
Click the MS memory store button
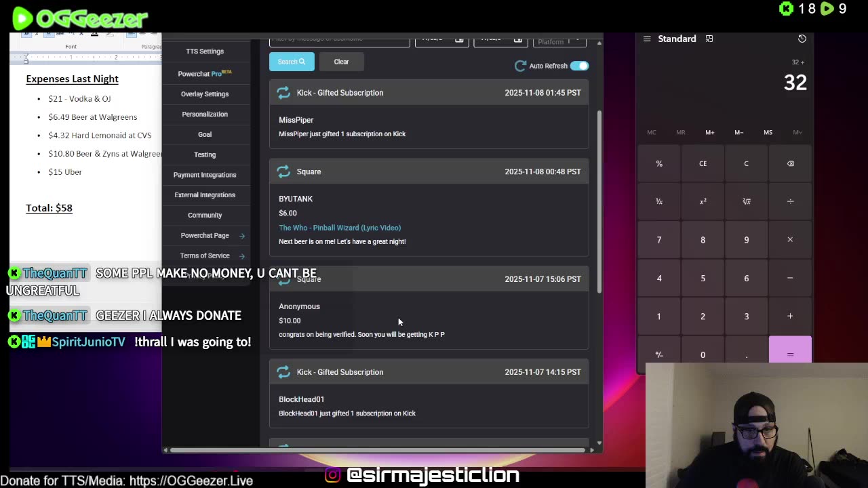pyautogui.click(x=768, y=132)
